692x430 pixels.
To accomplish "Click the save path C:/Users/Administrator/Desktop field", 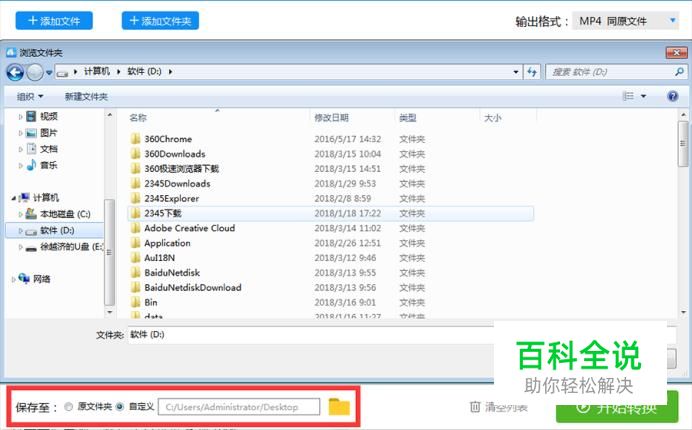I will (x=239, y=407).
